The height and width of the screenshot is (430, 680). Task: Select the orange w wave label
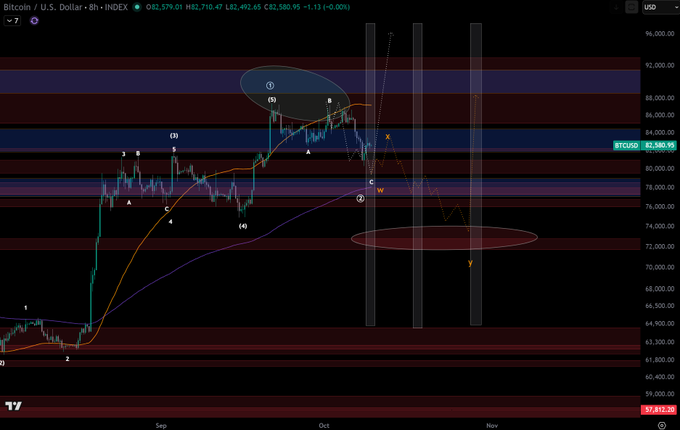380,190
